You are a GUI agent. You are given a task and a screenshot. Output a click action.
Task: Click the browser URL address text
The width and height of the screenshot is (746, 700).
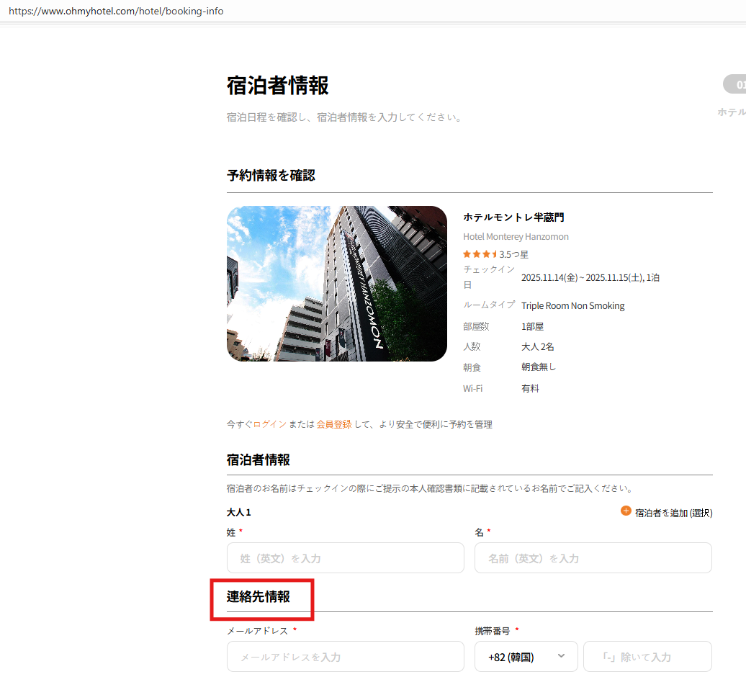pos(116,11)
